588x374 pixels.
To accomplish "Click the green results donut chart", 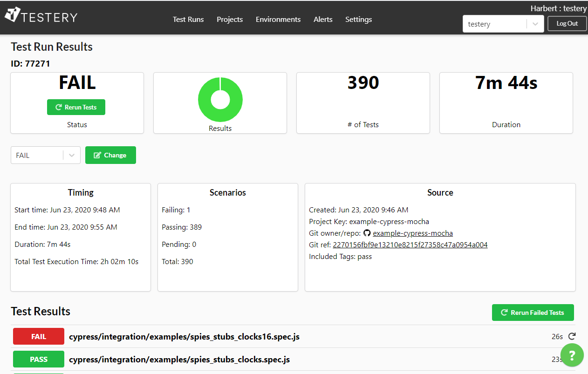I will 220,100.
